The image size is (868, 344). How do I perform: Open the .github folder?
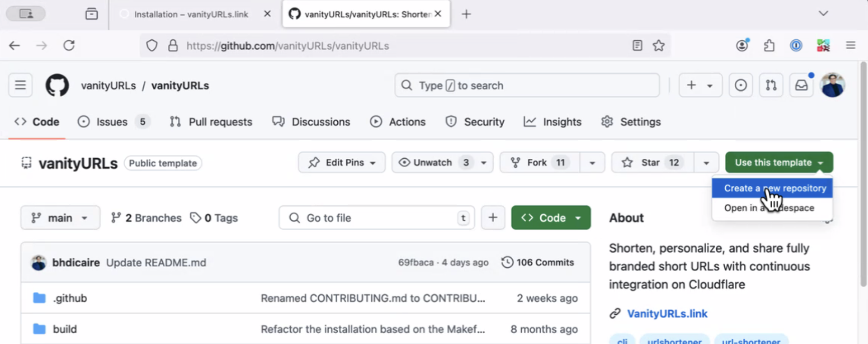(70, 298)
